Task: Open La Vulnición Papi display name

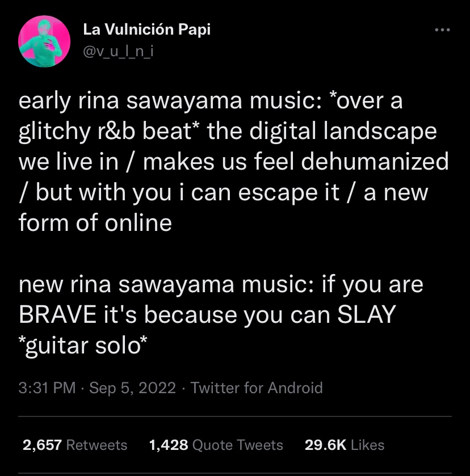Action: (147, 30)
